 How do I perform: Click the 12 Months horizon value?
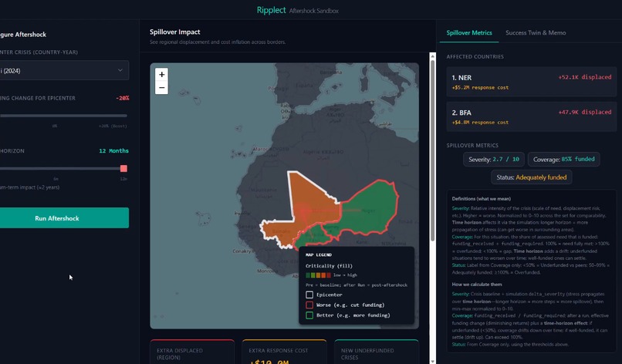[114, 150]
